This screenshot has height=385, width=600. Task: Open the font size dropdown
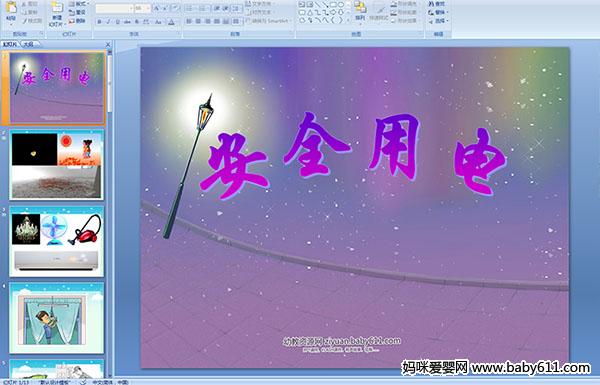(x=142, y=8)
